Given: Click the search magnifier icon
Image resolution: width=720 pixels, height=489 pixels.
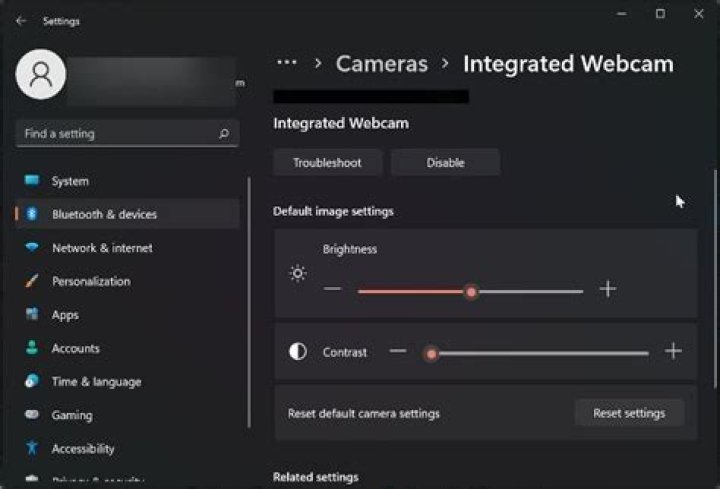Looking at the screenshot, I should point(224,133).
